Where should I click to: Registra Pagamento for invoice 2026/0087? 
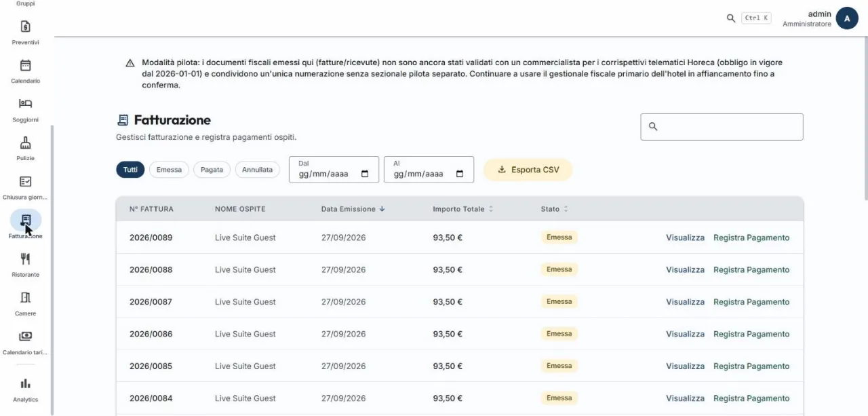[751, 302]
